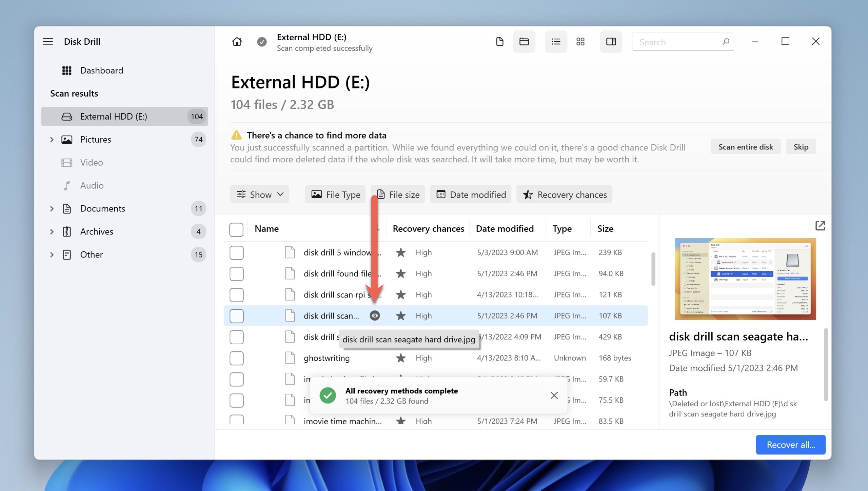Image resolution: width=868 pixels, height=491 pixels.
Task: Close the All recovery methods complete notification
Action: tap(554, 395)
